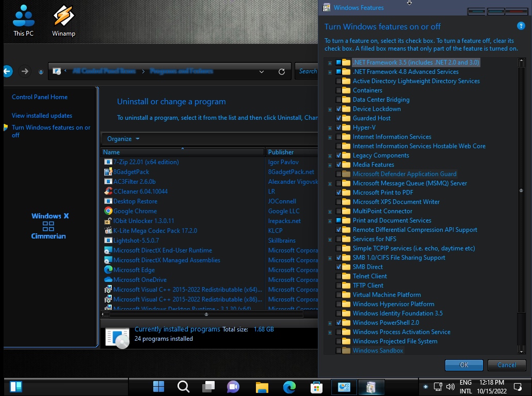
Task: Open help in Windows Features dialog
Action: [x=521, y=26]
